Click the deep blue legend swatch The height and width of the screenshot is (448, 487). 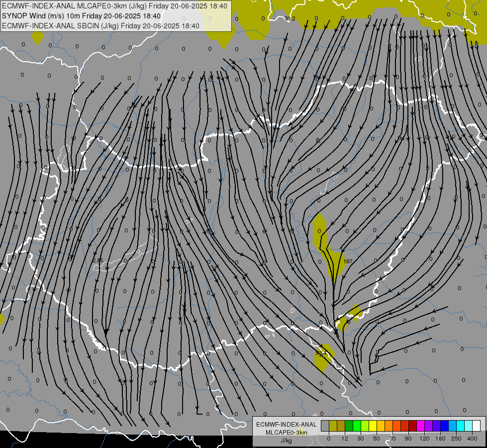(x=445, y=426)
